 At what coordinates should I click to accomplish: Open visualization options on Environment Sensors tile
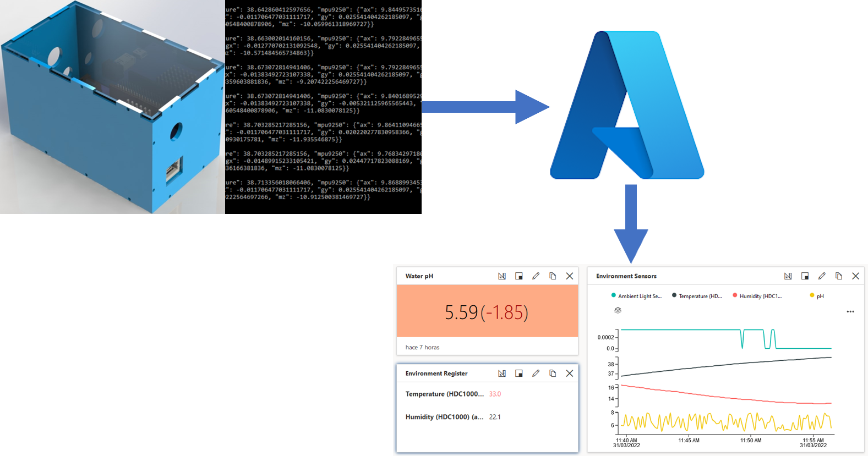[x=788, y=276]
